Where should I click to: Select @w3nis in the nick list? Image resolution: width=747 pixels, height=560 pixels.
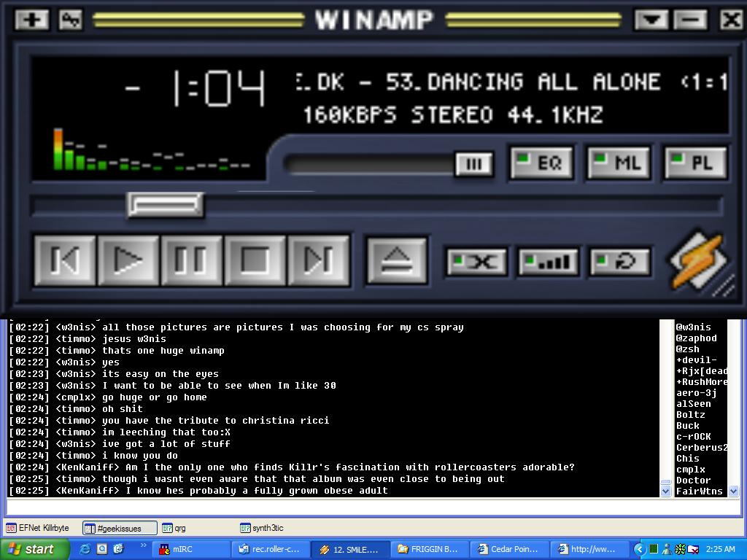point(693,327)
